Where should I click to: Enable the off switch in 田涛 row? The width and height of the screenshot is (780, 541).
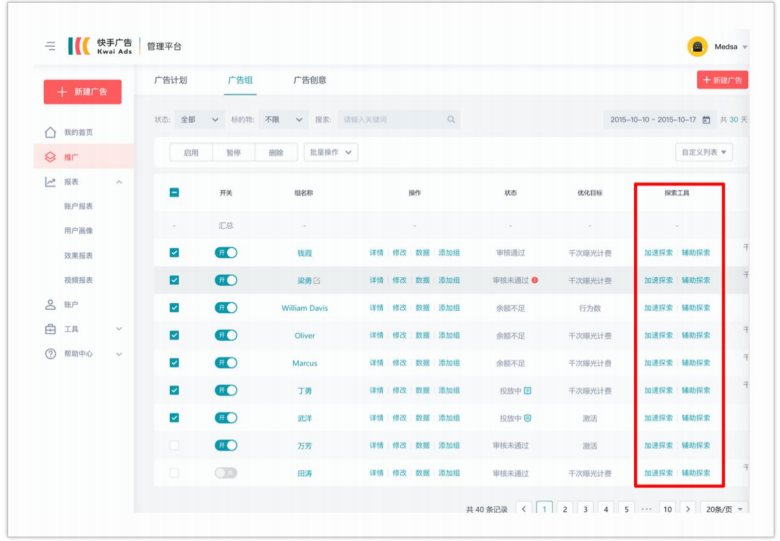(x=226, y=473)
